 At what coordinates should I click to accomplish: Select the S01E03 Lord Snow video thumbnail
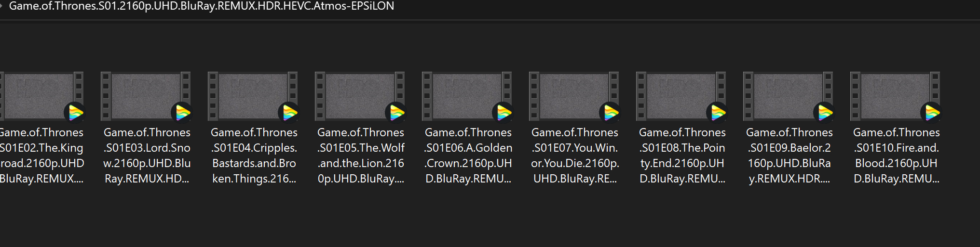point(146,96)
